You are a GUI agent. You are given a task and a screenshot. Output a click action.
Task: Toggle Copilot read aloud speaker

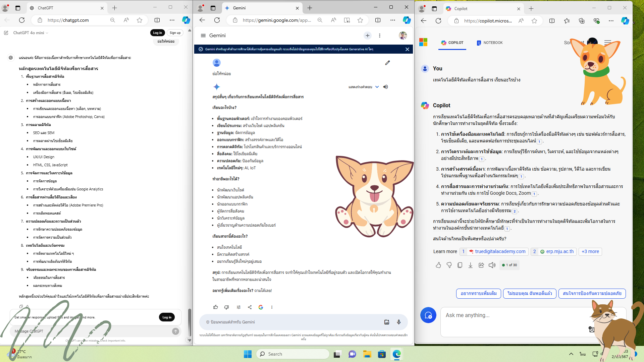pyautogui.click(x=492, y=265)
